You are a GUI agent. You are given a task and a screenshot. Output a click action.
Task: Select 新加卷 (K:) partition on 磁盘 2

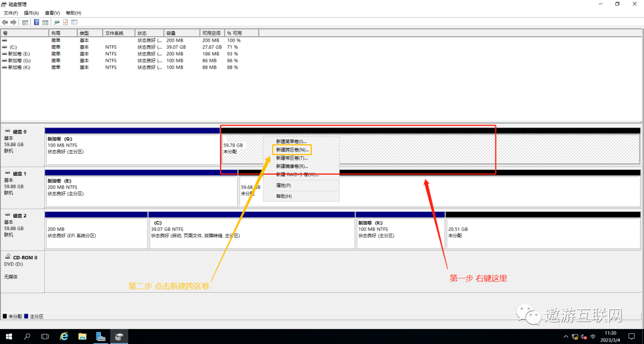click(x=401, y=230)
